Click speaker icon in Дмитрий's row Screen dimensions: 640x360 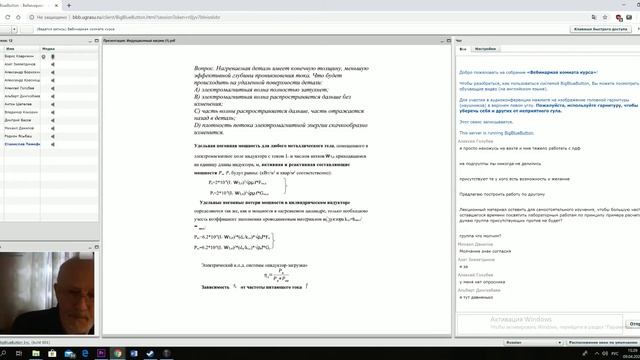click(x=53, y=120)
